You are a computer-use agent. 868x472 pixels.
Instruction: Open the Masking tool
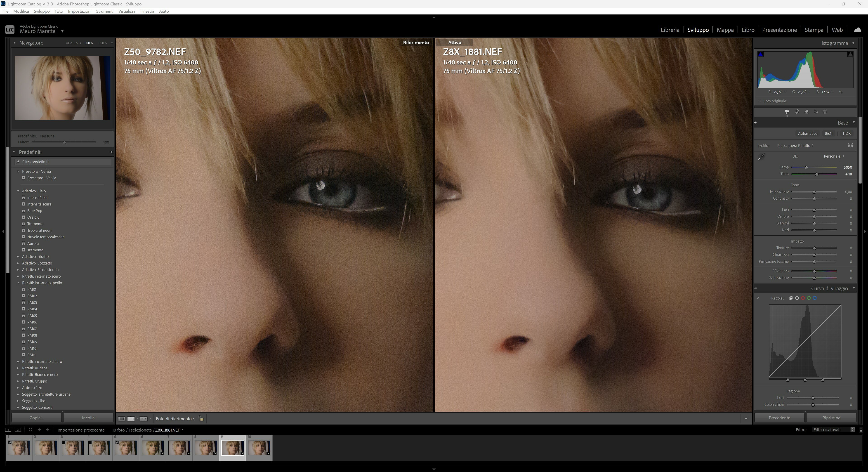(825, 112)
